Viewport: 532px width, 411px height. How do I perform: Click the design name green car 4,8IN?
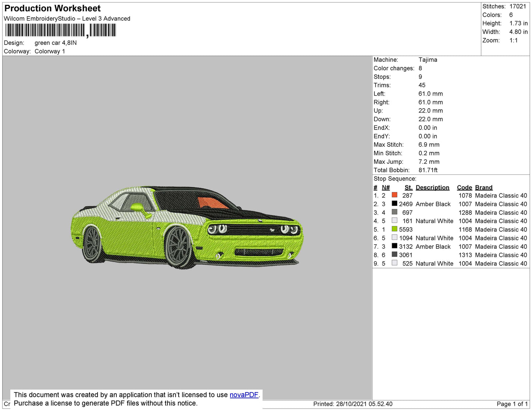(x=56, y=43)
